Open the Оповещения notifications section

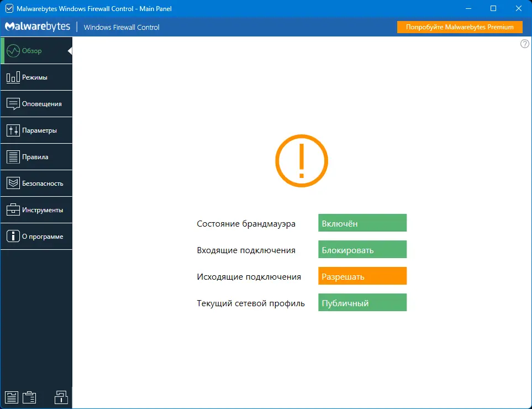36,103
